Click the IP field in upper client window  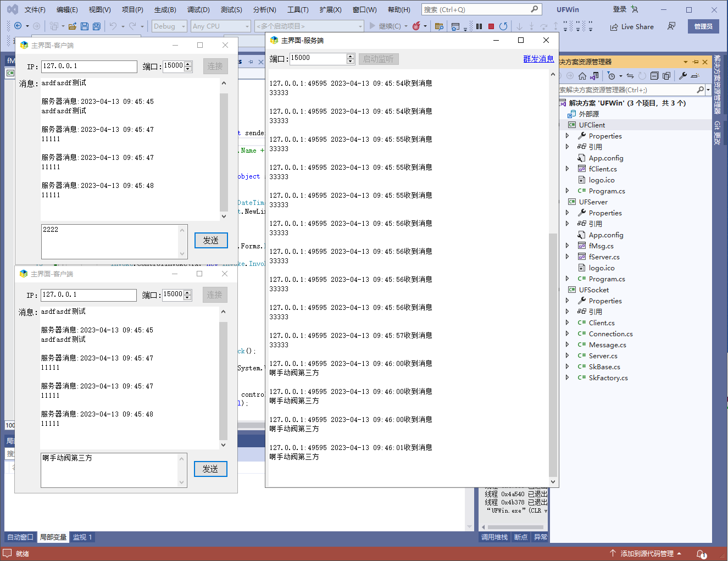(x=89, y=66)
